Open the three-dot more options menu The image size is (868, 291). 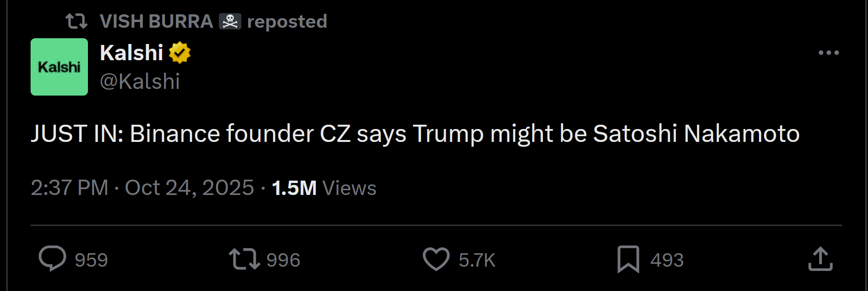click(828, 53)
